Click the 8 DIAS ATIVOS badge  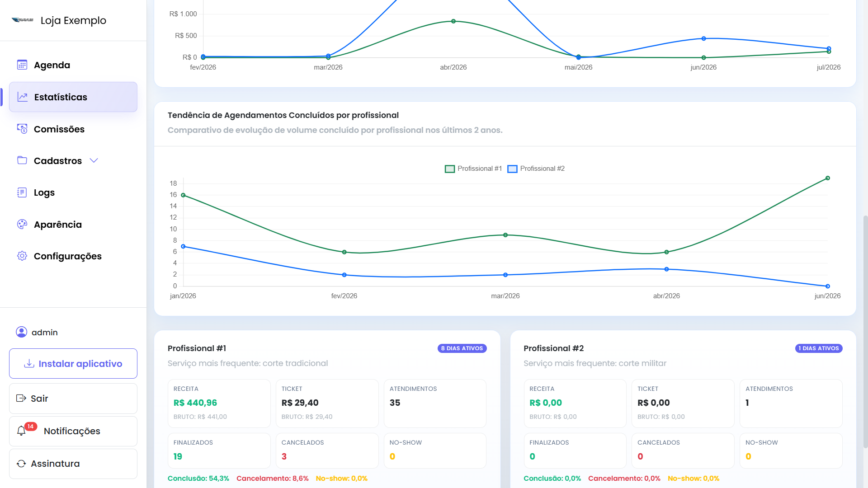(462, 348)
